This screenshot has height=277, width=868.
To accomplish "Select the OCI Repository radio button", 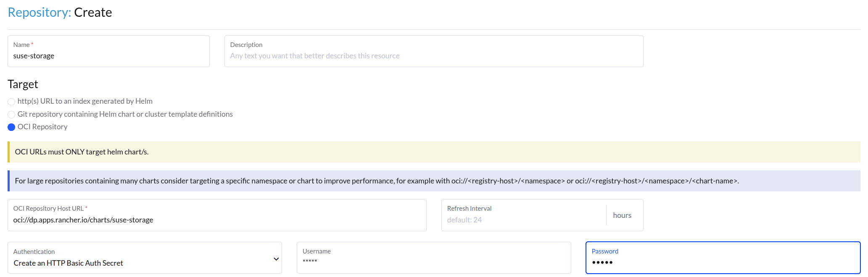I will 11,127.
